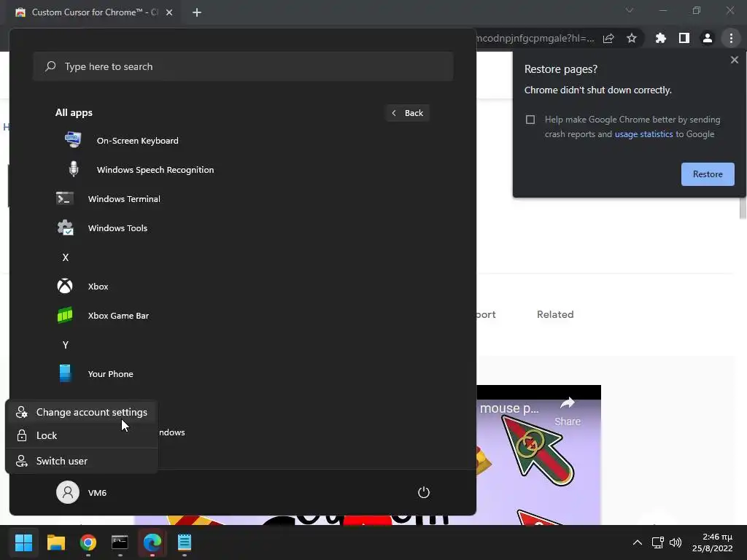The height and width of the screenshot is (560, 747).
Task: Open tab search dropdown arrow
Action: (x=630, y=10)
